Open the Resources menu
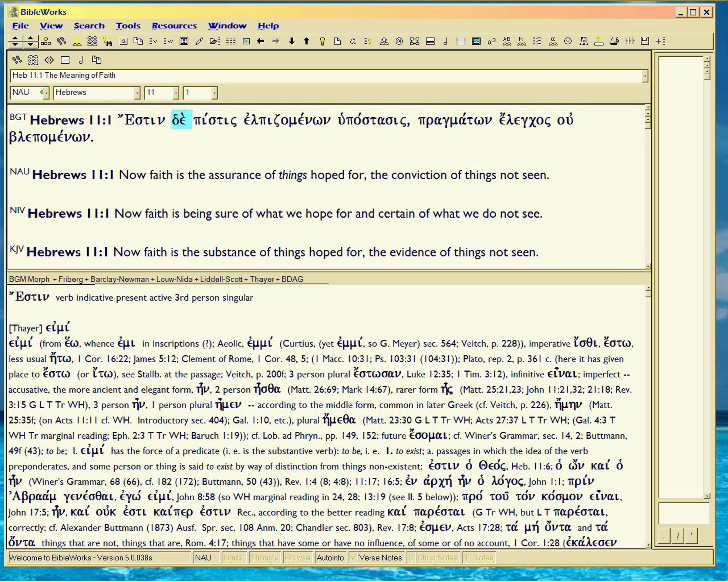 174,26
